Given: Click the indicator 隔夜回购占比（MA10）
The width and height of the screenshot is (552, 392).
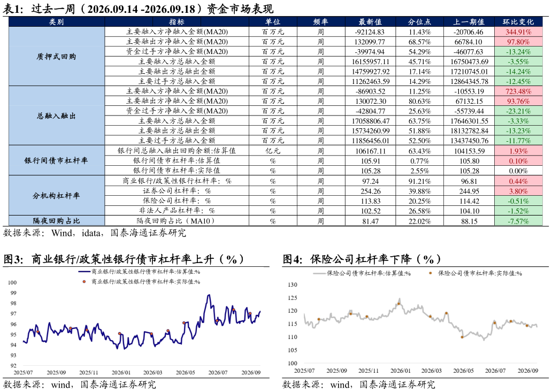Looking at the screenshot, I should pyautogui.click(x=177, y=221).
